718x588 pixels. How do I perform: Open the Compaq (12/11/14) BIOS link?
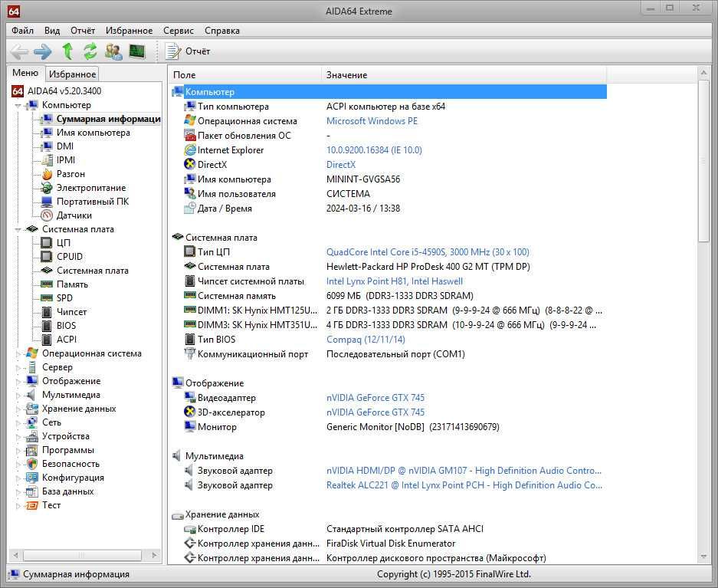[x=366, y=340]
